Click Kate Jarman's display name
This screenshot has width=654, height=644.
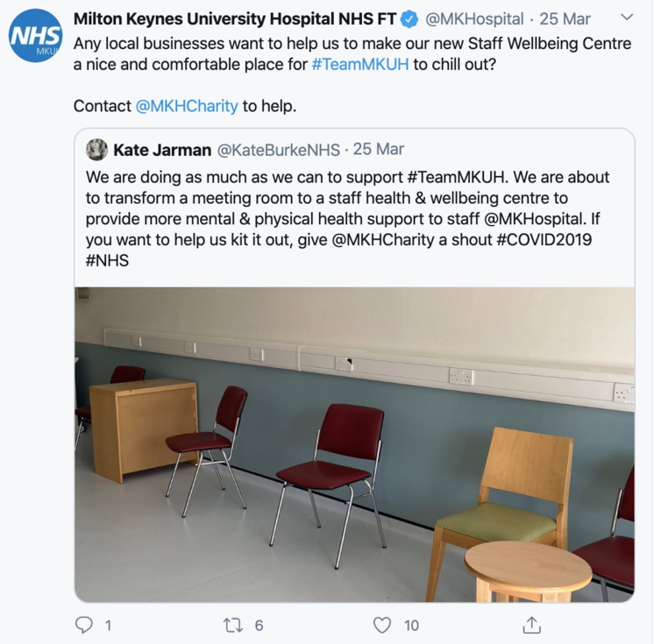click(x=162, y=150)
